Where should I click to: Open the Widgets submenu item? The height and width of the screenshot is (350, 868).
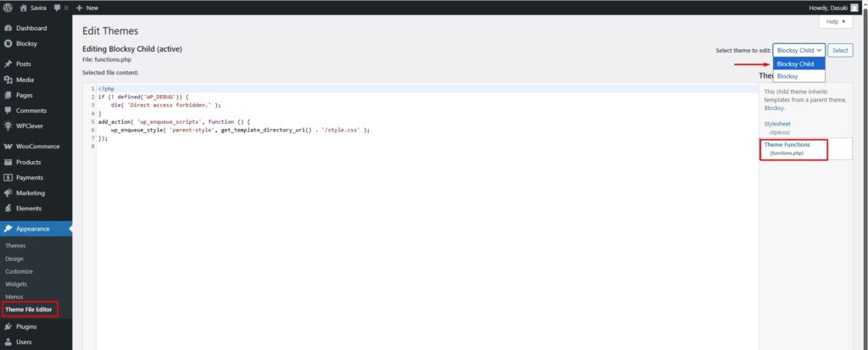pos(16,284)
